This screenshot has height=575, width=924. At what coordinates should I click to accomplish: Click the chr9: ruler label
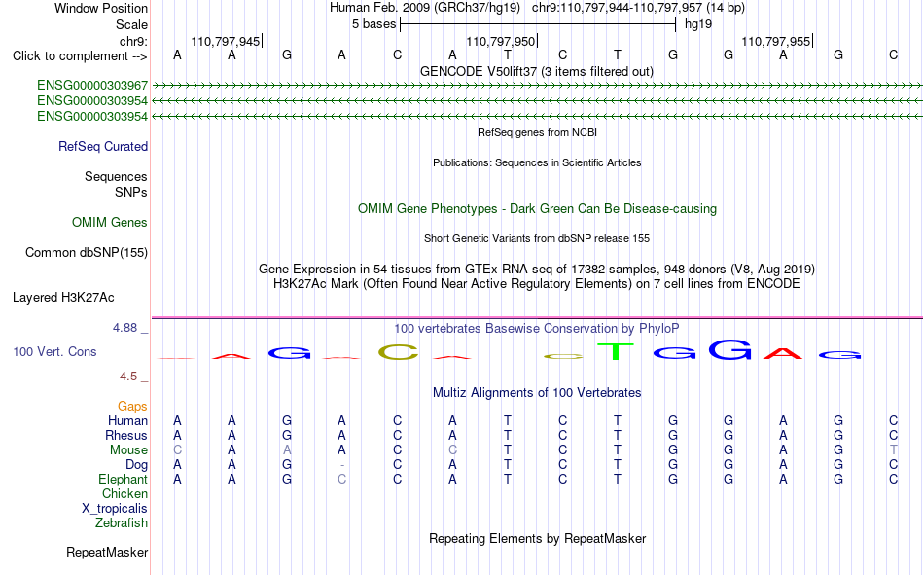(134, 41)
